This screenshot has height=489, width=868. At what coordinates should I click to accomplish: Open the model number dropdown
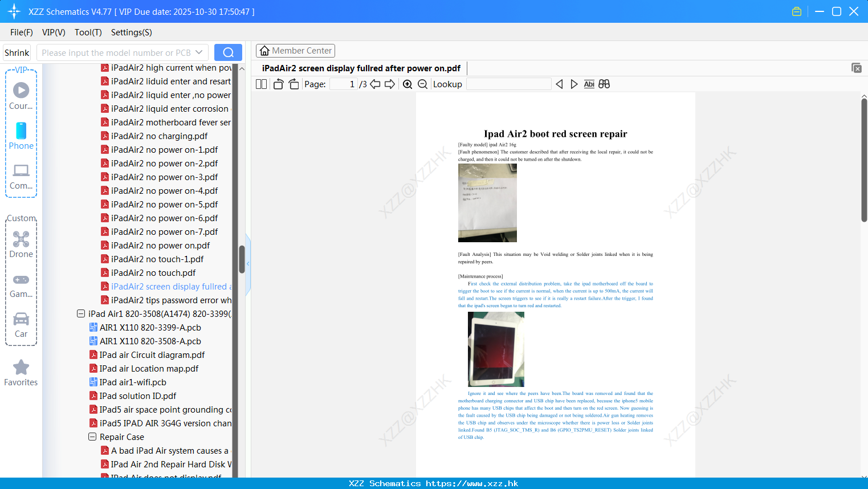click(x=199, y=52)
